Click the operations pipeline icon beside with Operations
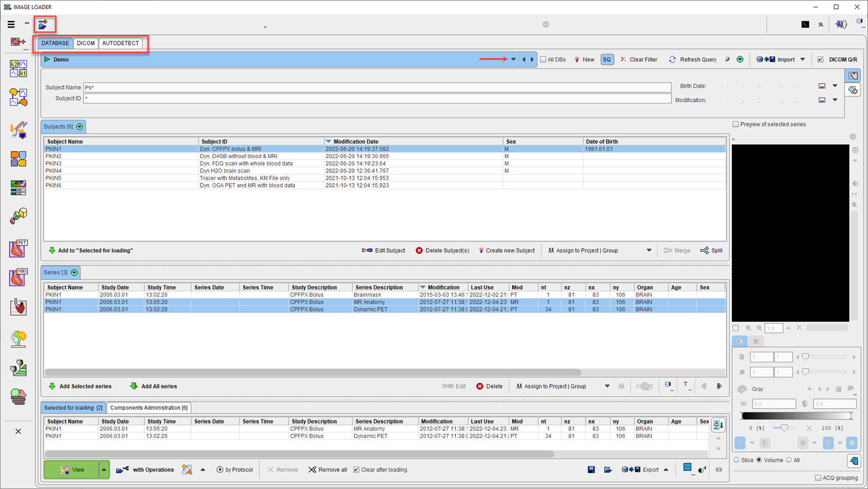This screenshot has height=489, width=868. click(187, 470)
